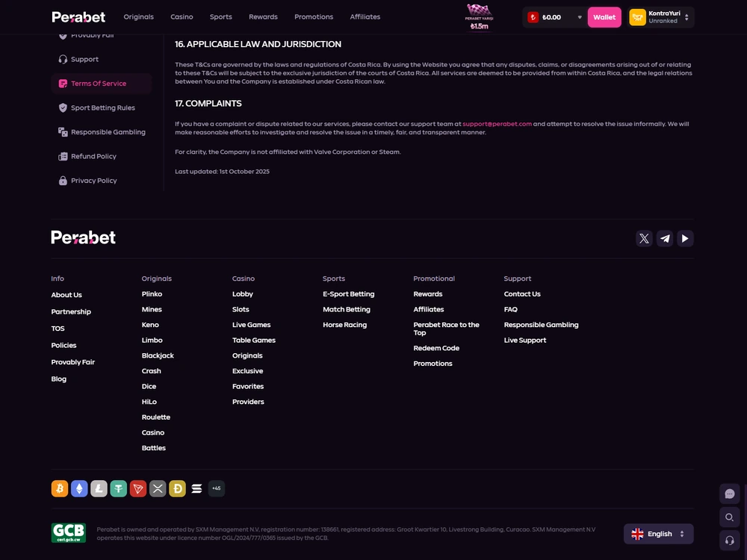Open the Sports nav menu
This screenshot has width=747, height=560.
(221, 16)
